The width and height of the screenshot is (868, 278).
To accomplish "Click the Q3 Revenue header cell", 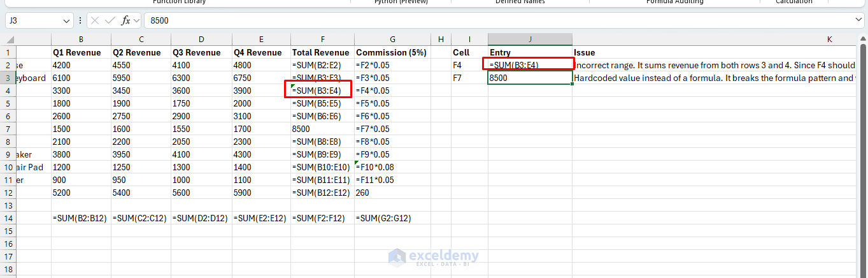I will coord(201,52).
